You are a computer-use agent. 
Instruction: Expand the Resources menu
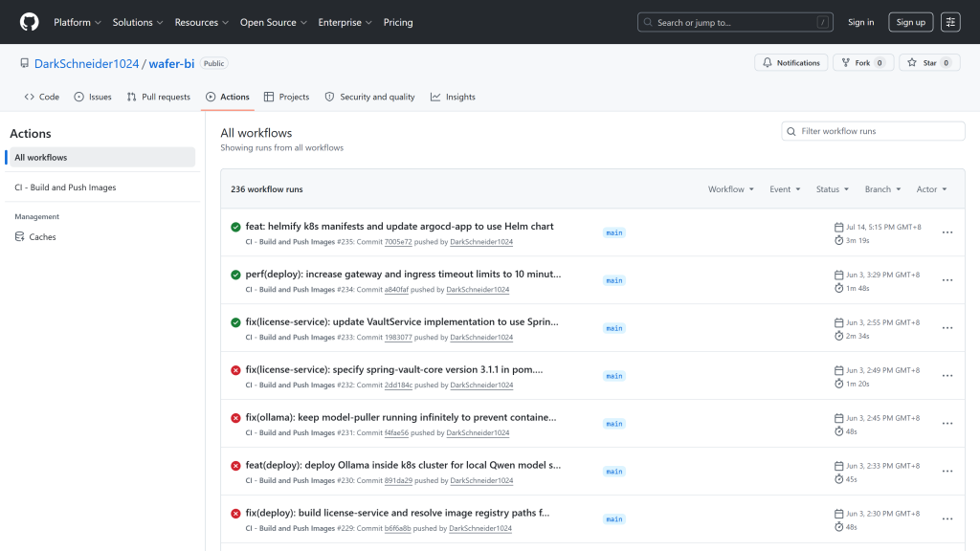(x=201, y=22)
